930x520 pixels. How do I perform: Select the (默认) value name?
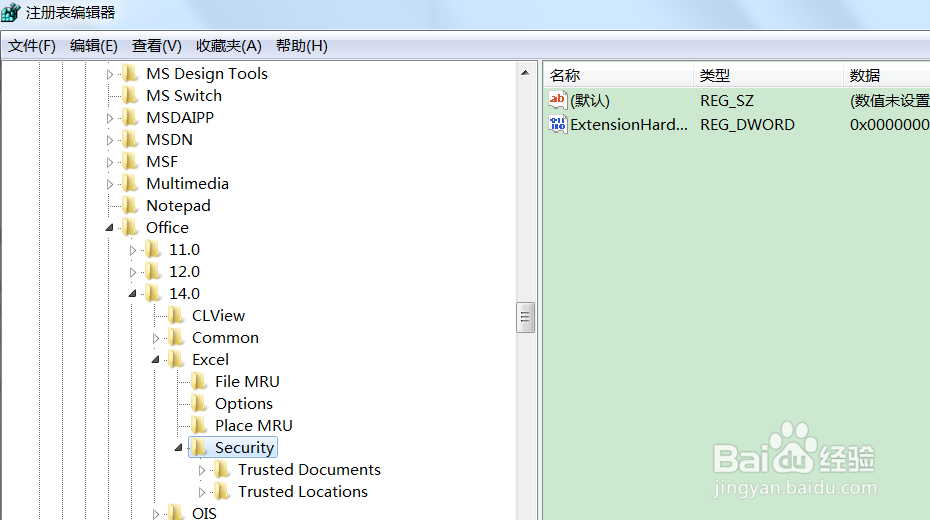tap(590, 101)
